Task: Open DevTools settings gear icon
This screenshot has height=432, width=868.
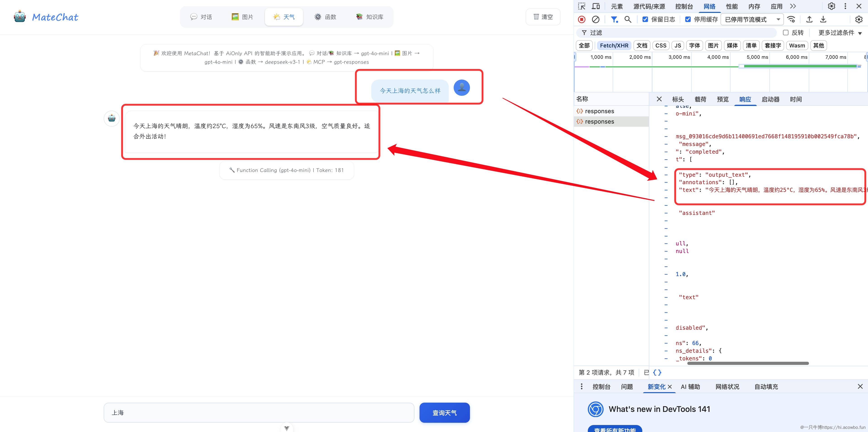Action: pyautogui.click(x=831, y=6)
